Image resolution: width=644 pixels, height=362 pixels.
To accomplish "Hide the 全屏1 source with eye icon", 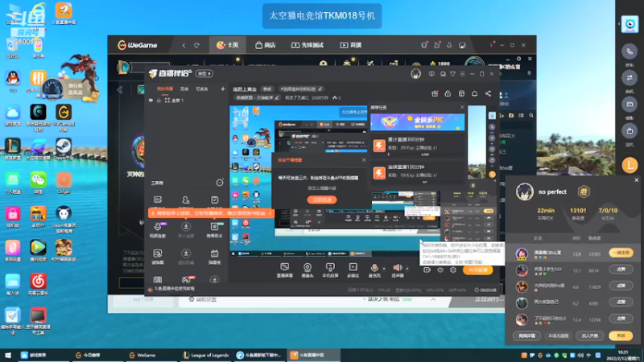I will click(151, 100).
